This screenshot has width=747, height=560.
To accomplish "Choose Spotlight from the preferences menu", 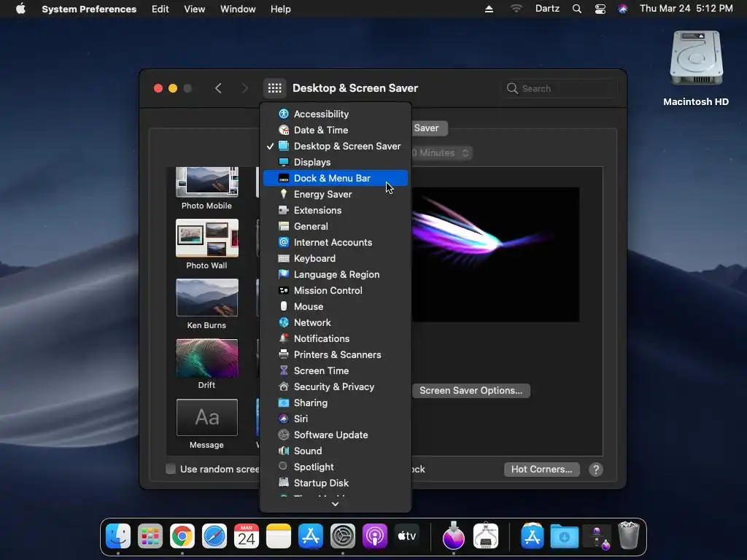I will (x=336, y=467).
